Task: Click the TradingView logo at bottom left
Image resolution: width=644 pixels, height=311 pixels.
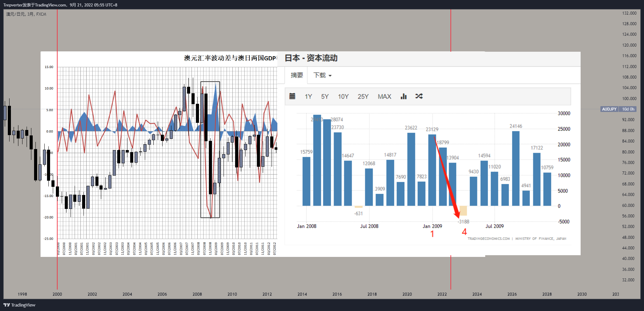Action: click(x=19, y=305)
